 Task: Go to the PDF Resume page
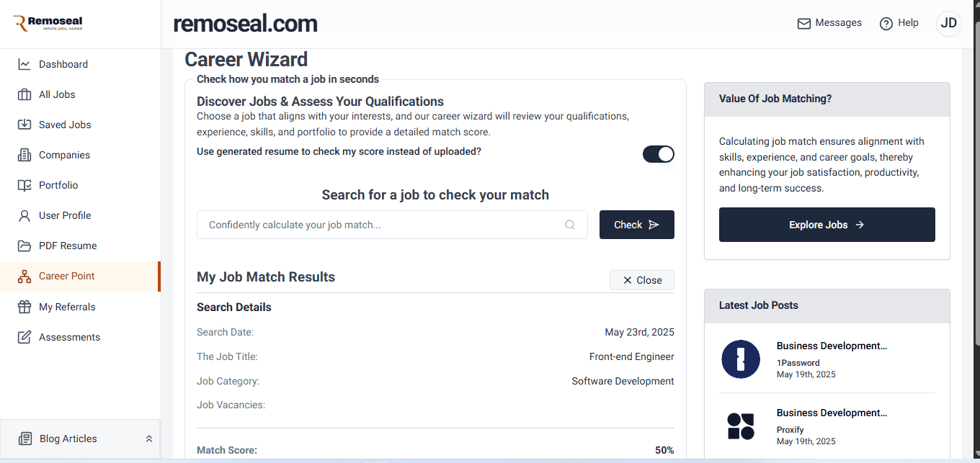coord(68,246)
